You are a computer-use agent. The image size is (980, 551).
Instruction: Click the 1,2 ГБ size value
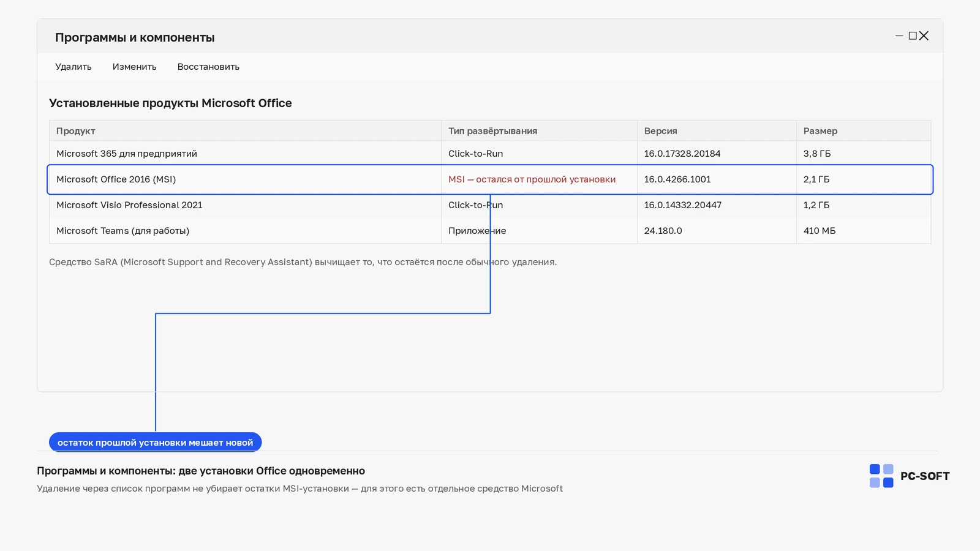816,205
